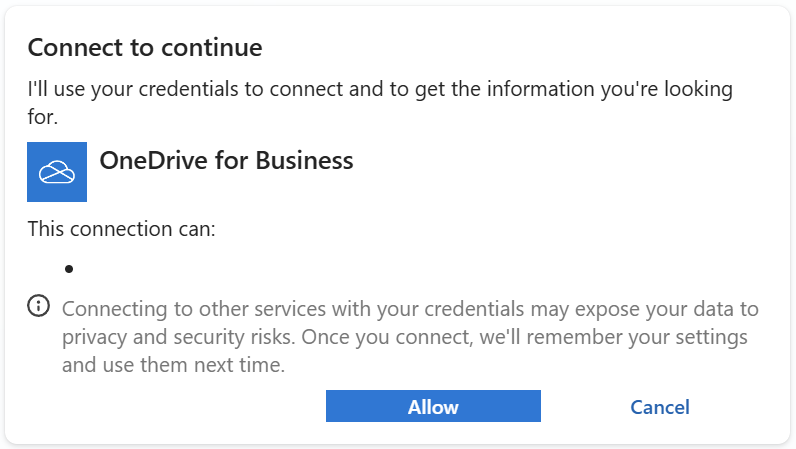Click the info circle icon beside the warning

pyautogui.click(x=39, y=306)
